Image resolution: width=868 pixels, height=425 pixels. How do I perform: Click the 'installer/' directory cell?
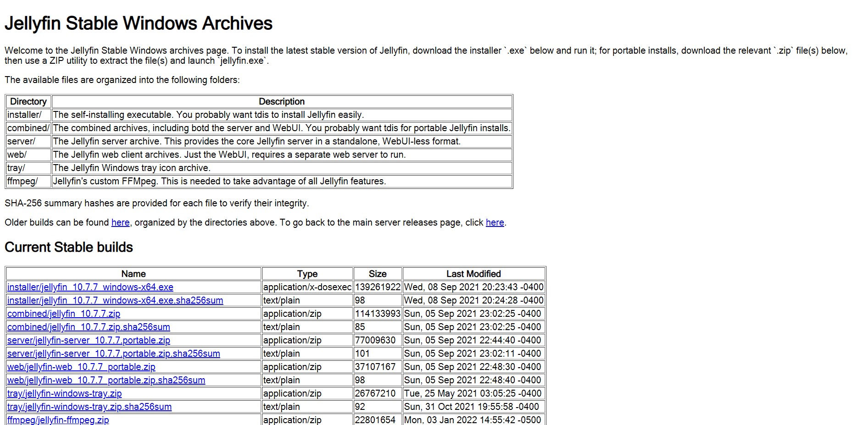coord(28,115)
